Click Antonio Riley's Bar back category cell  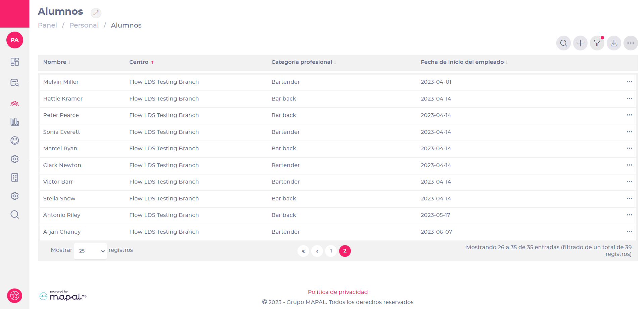coord(284,215)
